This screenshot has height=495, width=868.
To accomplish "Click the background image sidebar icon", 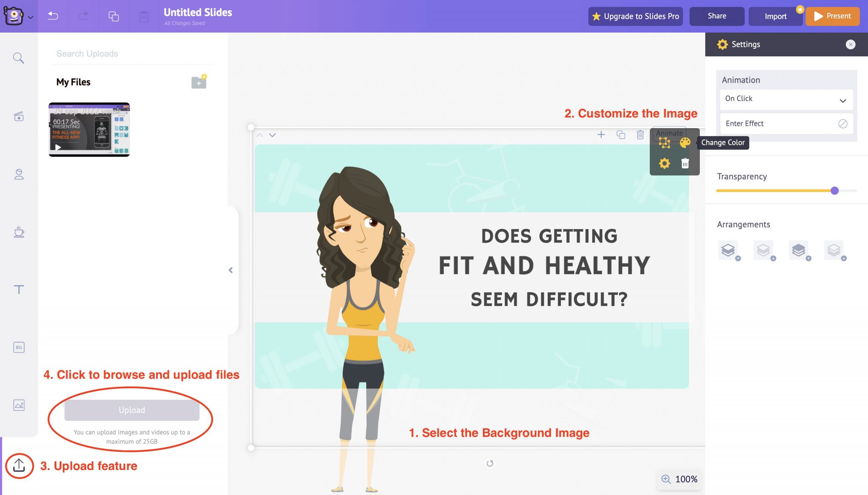I will (x=19, y=347).
